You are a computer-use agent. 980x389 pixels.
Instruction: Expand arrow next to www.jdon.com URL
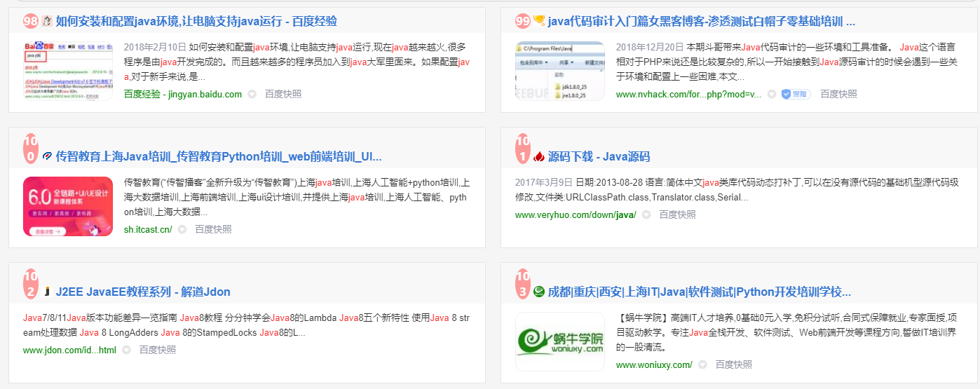(126, 350)
